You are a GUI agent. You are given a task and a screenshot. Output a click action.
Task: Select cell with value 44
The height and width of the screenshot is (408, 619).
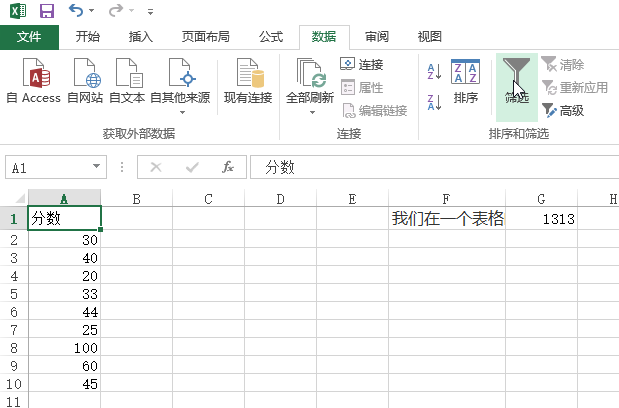[x=65, y=312]
